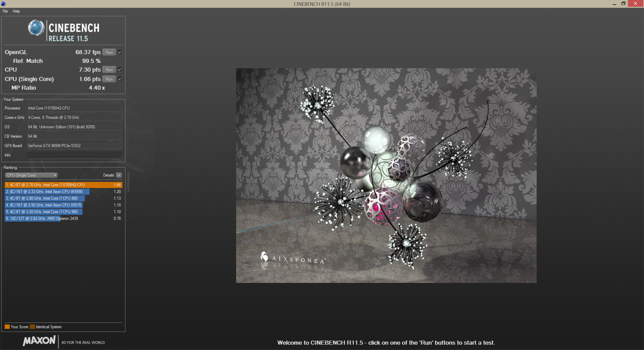The height and width of the screenshot is (350, 644).
Task: Click the Ref. Match 99.5 % value
Action: point(91,61)
